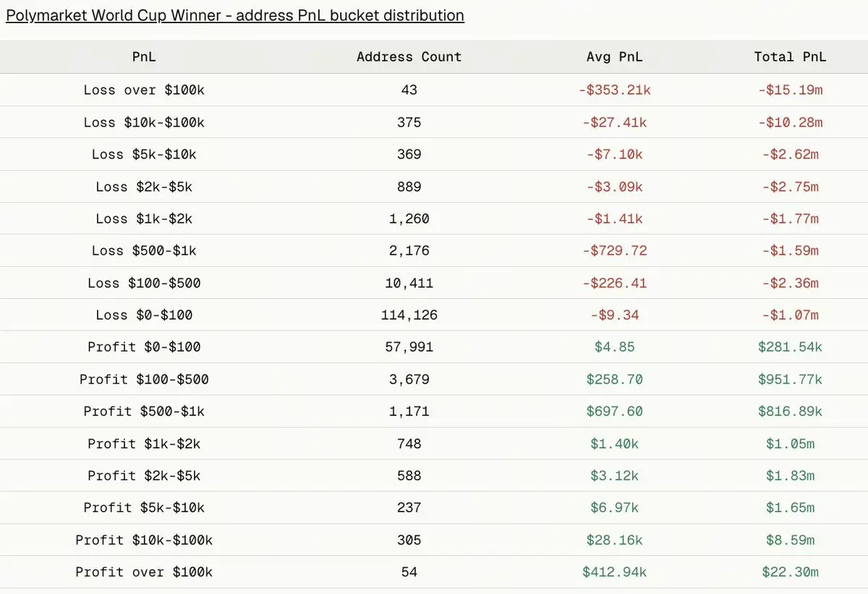
Task: Sort by the PnL column header
Action: click(144, 57)
